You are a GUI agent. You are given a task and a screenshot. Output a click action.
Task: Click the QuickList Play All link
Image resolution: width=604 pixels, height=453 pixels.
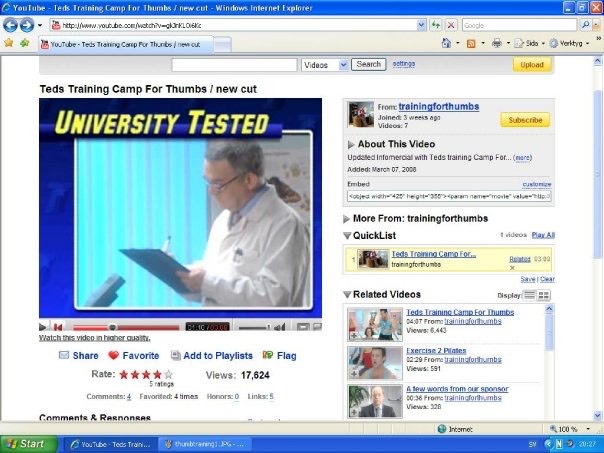(543, 235)
